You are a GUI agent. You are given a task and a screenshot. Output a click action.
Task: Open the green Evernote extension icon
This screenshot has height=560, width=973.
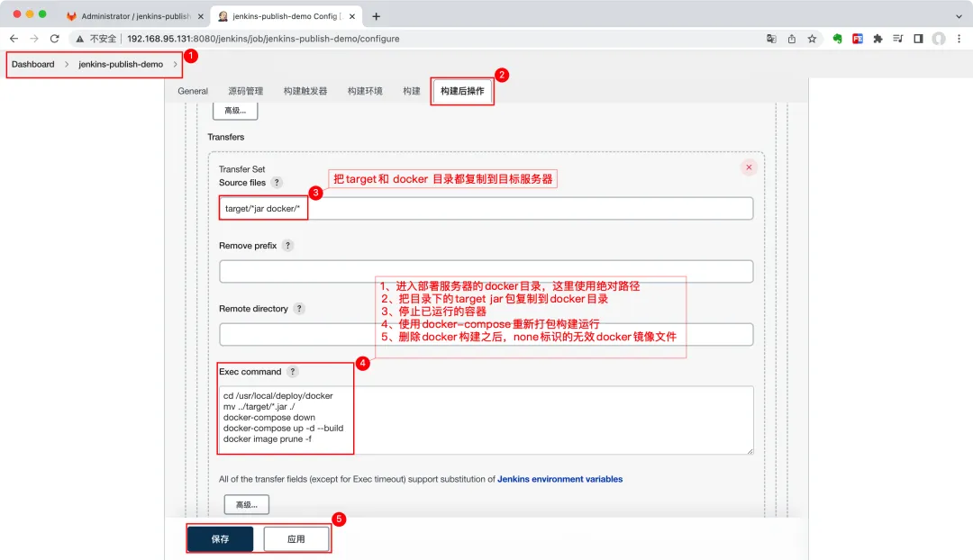837,39
